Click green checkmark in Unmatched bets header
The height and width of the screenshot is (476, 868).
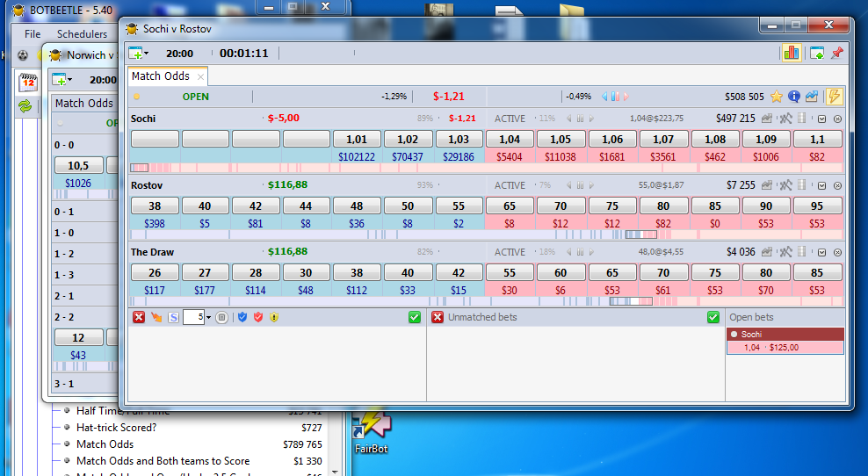[x=713, y=317]
